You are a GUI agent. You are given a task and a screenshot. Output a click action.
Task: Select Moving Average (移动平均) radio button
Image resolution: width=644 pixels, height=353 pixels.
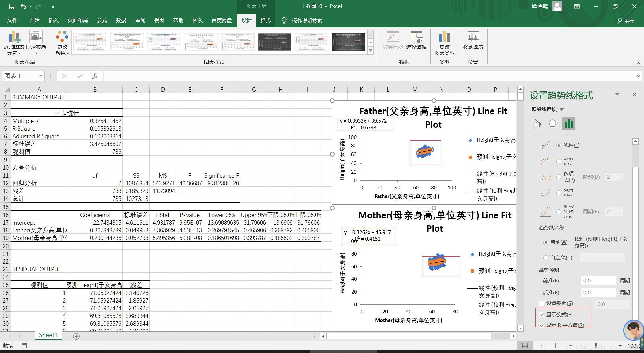click(x=559, y=212)
